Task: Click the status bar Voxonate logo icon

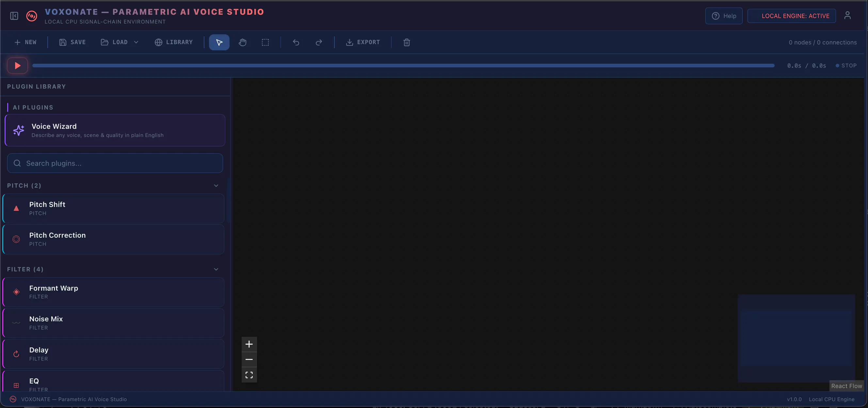Action: (13, 399)
